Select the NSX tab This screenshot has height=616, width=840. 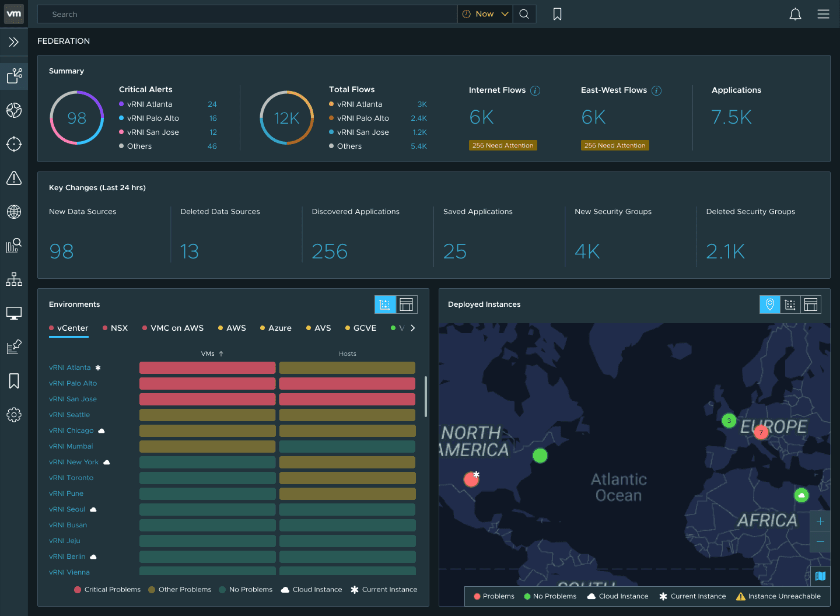point(116,328)
